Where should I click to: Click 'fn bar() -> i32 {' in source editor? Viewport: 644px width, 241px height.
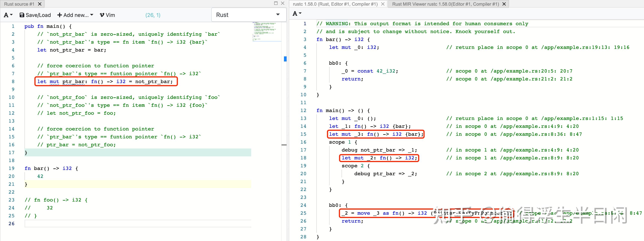[51, 168]
